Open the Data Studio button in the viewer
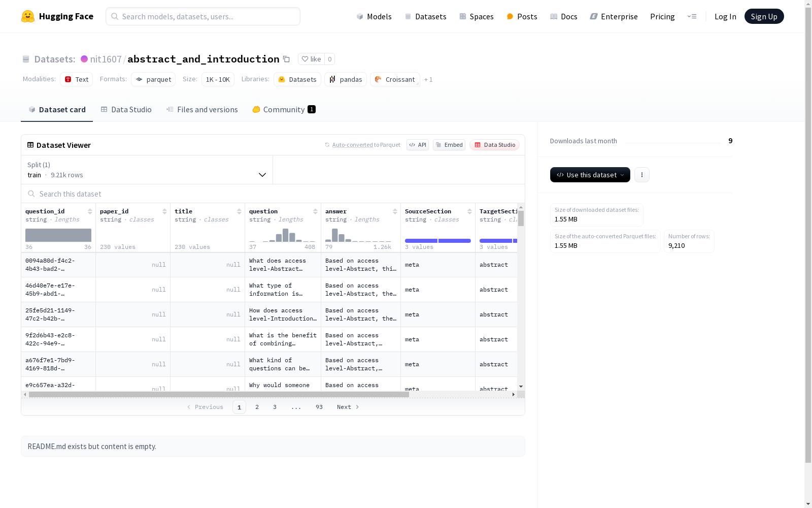 pyautogui.click(x=494, y=145)
